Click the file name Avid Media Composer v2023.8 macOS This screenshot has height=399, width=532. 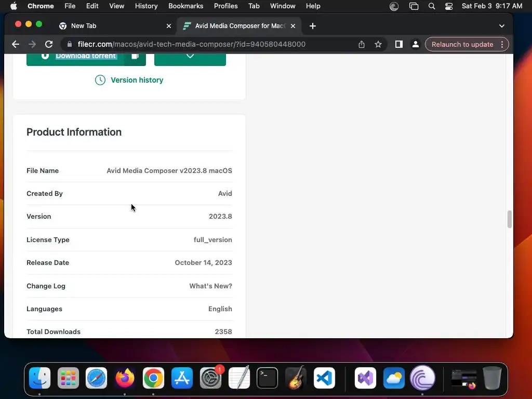pyautogui.click(x=169, y=170)
